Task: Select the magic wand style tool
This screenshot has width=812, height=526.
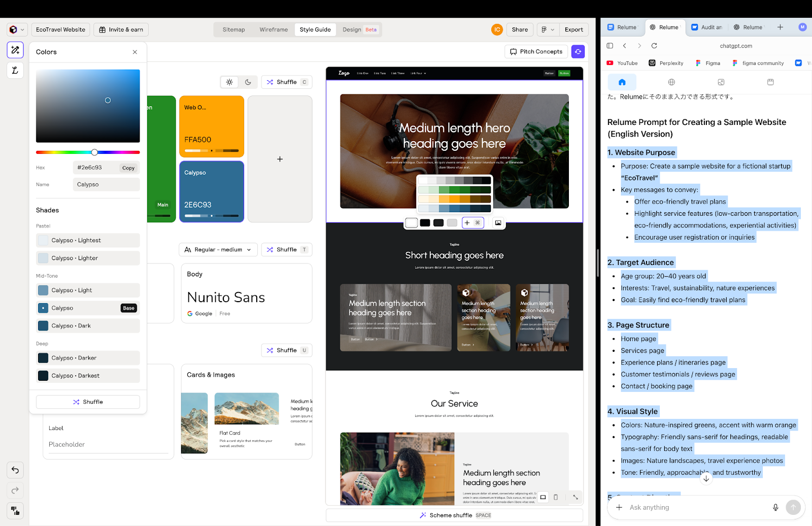Action: (x=15, y=50)
